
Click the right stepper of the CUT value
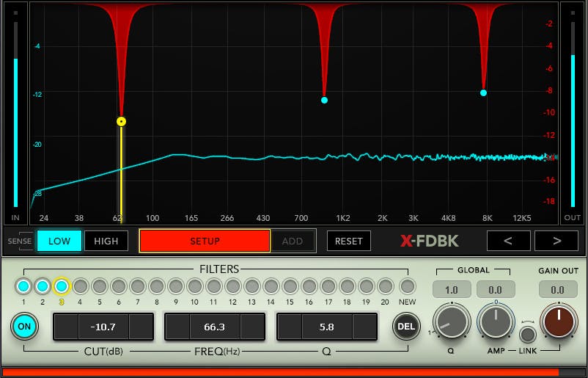(x=142, y=327)
